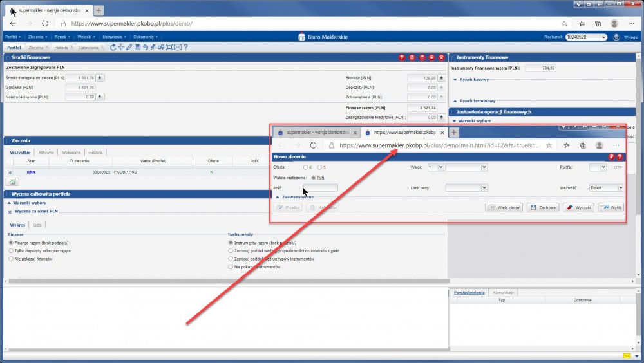Select Instrumenty razem (brak podziału) radio option
Screen dimensions: 644x363
231,243
